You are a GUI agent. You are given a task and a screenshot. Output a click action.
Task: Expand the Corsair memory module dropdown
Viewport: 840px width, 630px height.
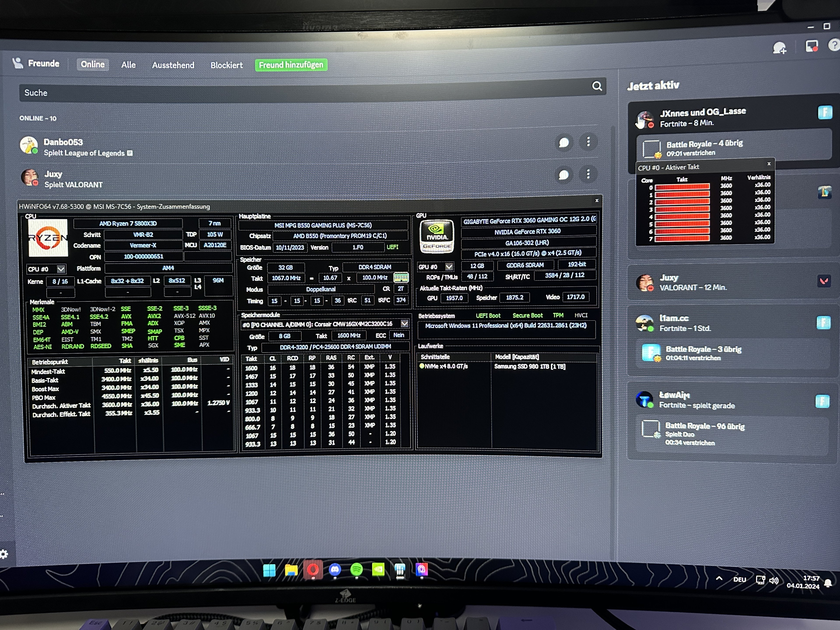[404, 324]
